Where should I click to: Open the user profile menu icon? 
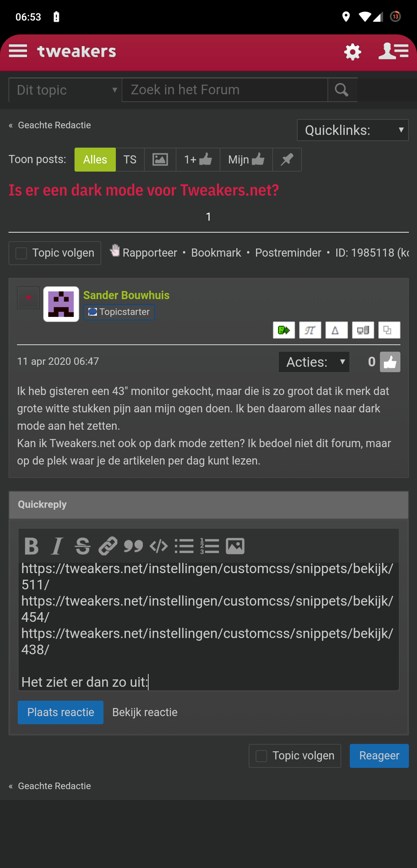(x=393, y=51)
